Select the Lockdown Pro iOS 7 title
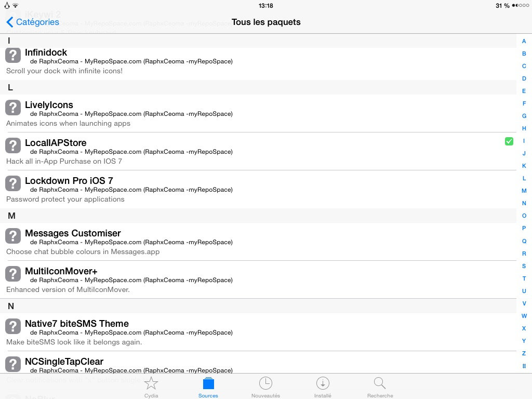This screenshot has width=532, height=399. coord(69,181)
